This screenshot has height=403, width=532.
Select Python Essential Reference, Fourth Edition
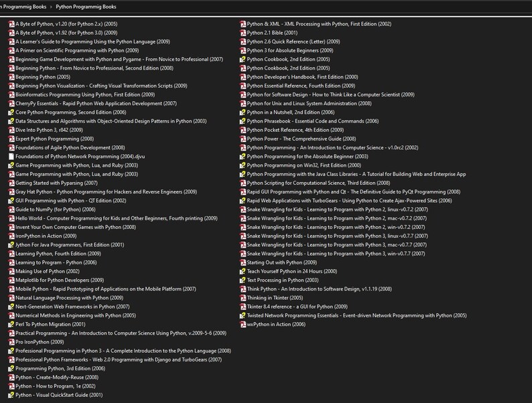click(301, 86)
